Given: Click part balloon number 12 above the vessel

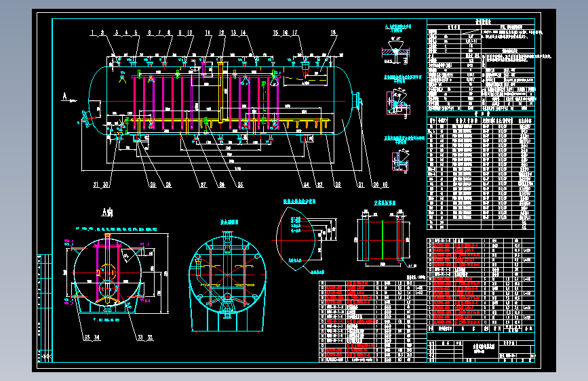Looking at the screenshot, I should [222, 33].
